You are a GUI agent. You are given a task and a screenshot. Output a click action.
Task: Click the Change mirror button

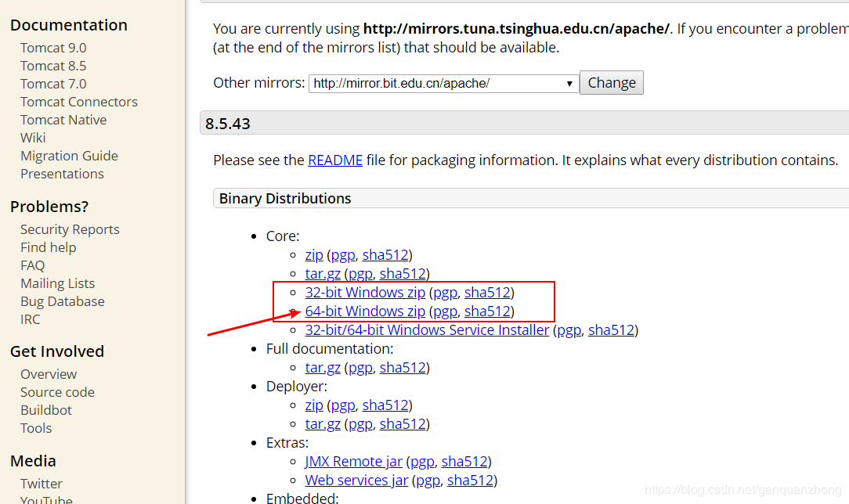point(612,83)
